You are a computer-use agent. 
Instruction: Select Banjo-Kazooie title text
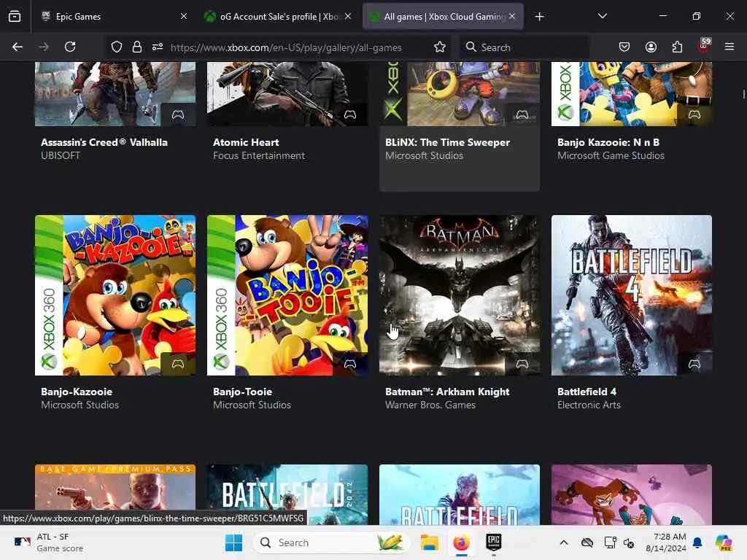coord(77,392)
